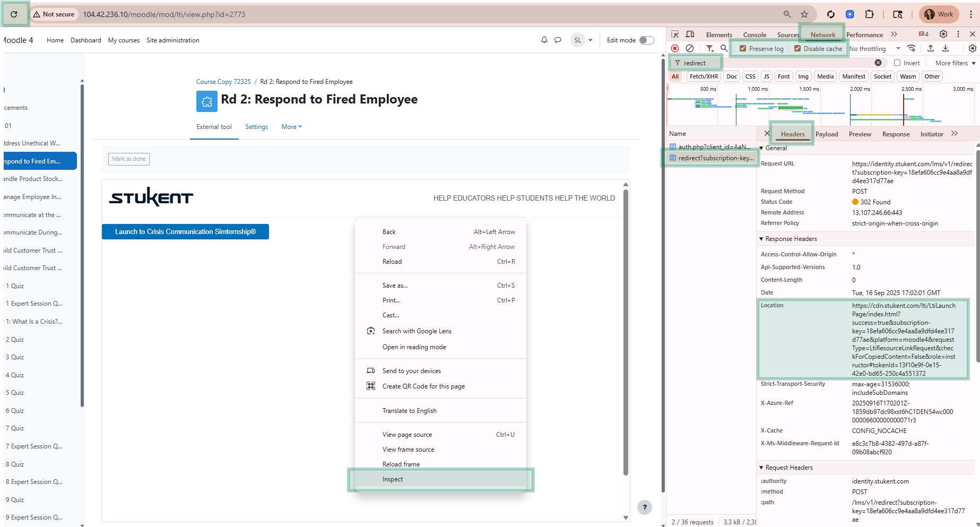The height and width of the screenshot is (527, 980).
Task: Toggle the device toolbar icon
Action: pos(690,34)
